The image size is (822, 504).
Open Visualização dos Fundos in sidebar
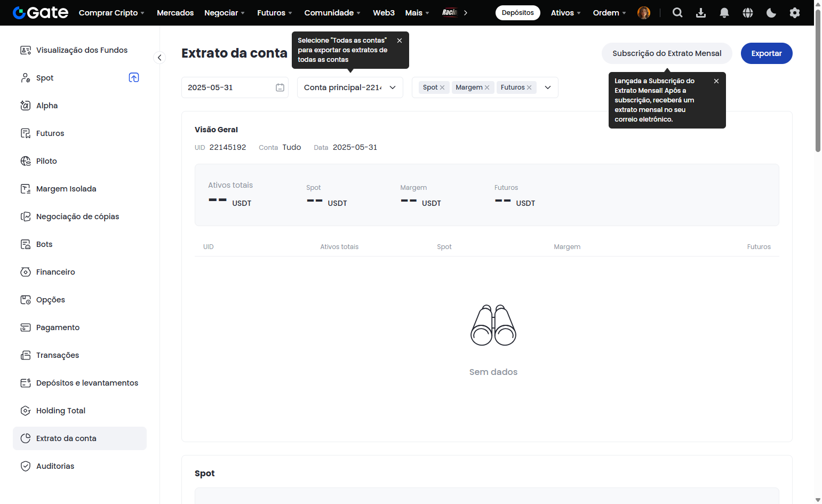click(80, 50)
